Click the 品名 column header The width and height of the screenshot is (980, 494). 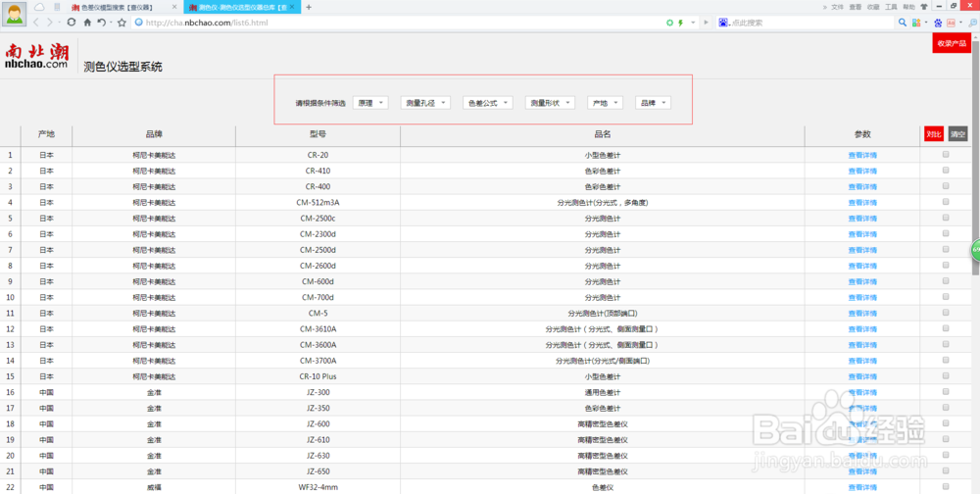pos(603,134)
